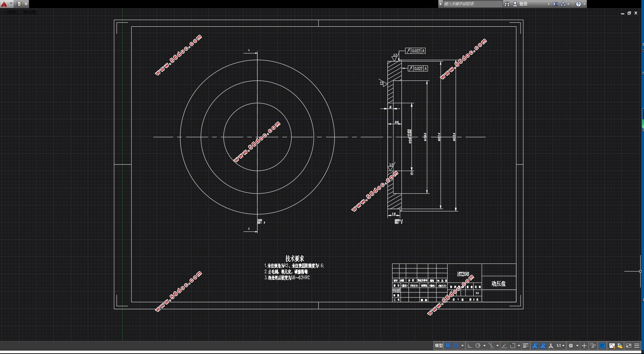The height and width of the screenshot is (354, 644).
Task: Click the hardware acceleration blue circle icon
Action: (602, 346)
